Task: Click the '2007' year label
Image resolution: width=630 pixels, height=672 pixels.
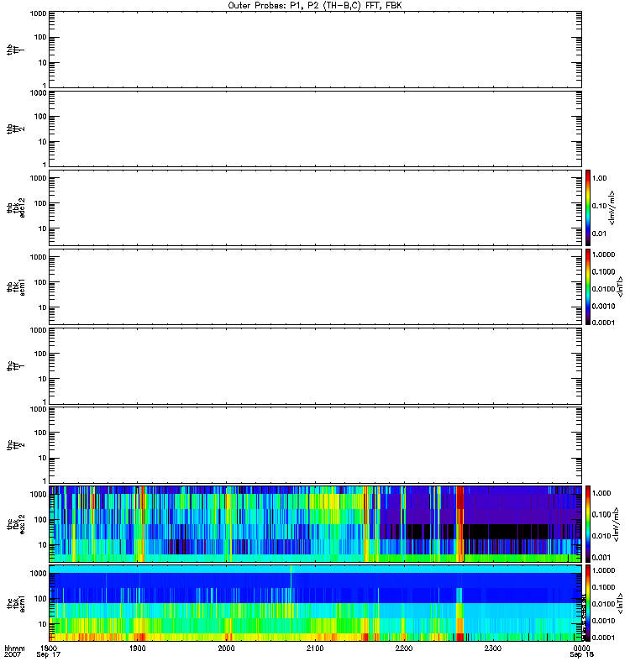Action: click(12, 654)
